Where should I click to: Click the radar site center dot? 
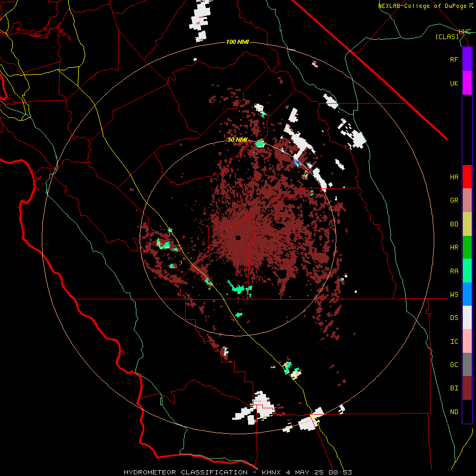pos(238,237)
